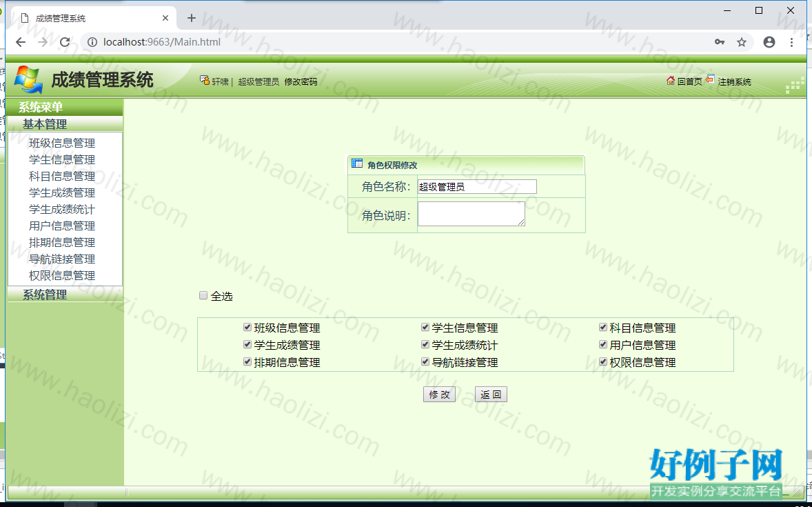Uncheck 用户信息管理 permission
812x507 pixels.
click(602, 344)
